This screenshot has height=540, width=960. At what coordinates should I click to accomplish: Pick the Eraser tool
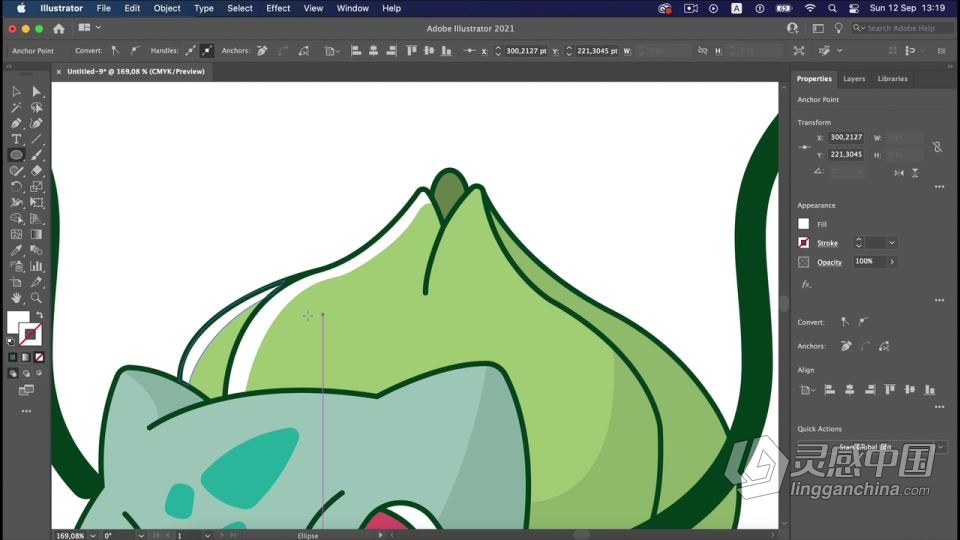tap(37, 171)
